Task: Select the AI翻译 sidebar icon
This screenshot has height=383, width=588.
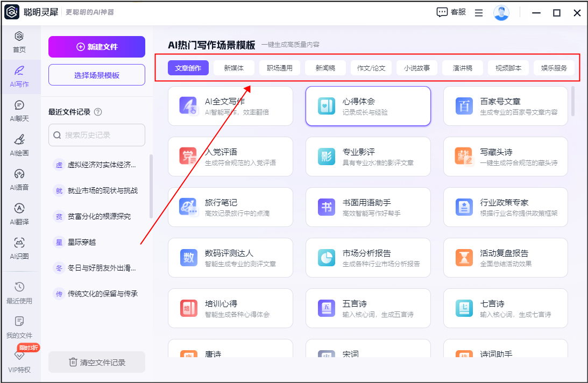Action: (19, 214)
